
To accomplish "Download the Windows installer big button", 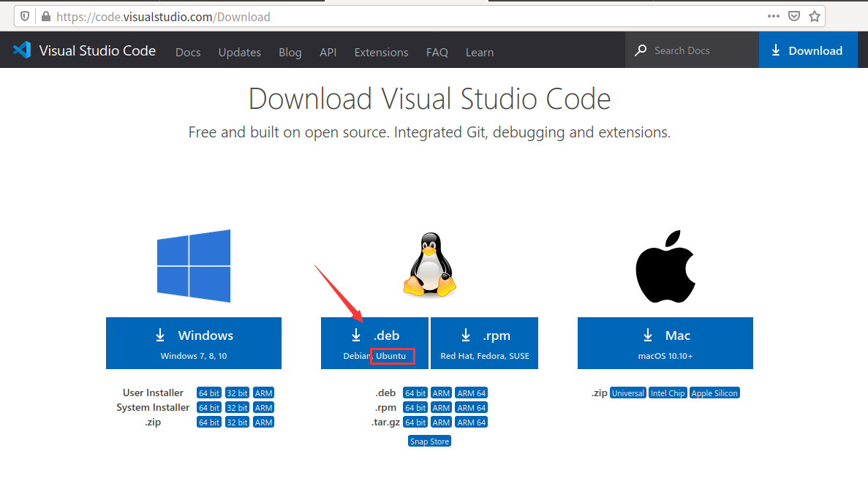I will pyautogui.click(x=194, y=343).
